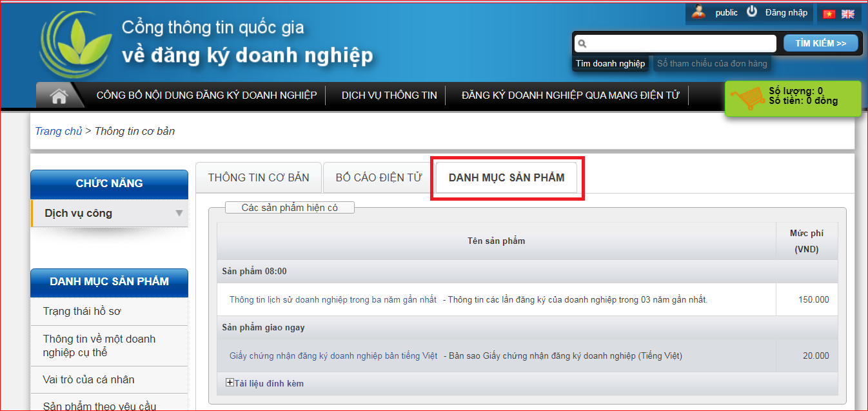Open ĐĂNG KÝ DOANH NGHIỆP QUA MẠNG ĐIỆN TỬ menu

pos(571,95)
